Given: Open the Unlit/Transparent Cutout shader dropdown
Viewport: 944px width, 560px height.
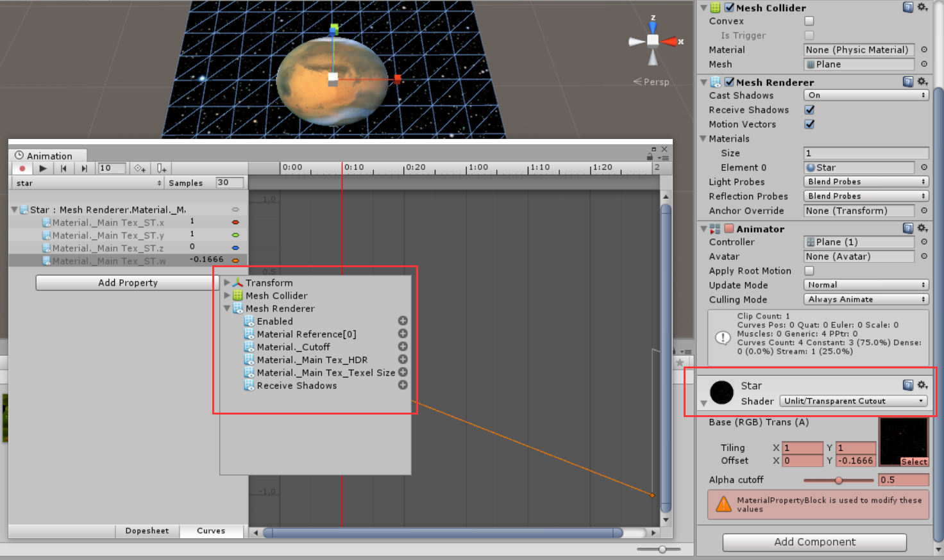Looking at the screenshot, I should (853, 400).
